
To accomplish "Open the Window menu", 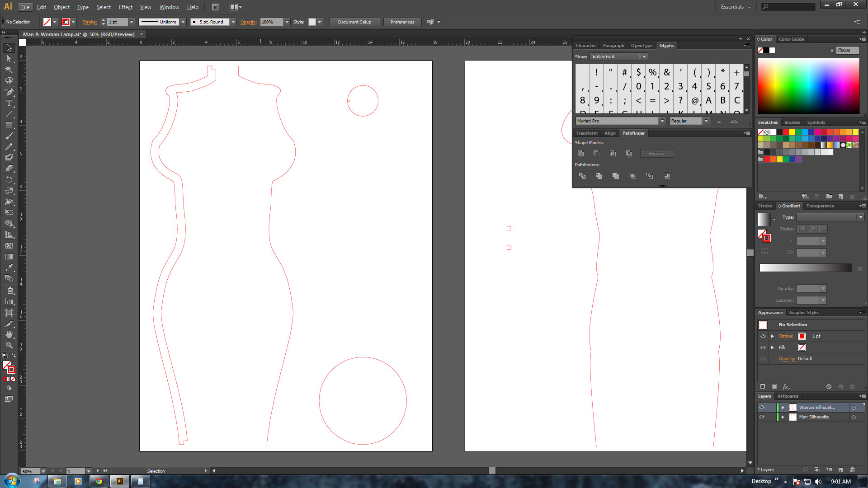I will pyautogui.click(x=169, y=7).
